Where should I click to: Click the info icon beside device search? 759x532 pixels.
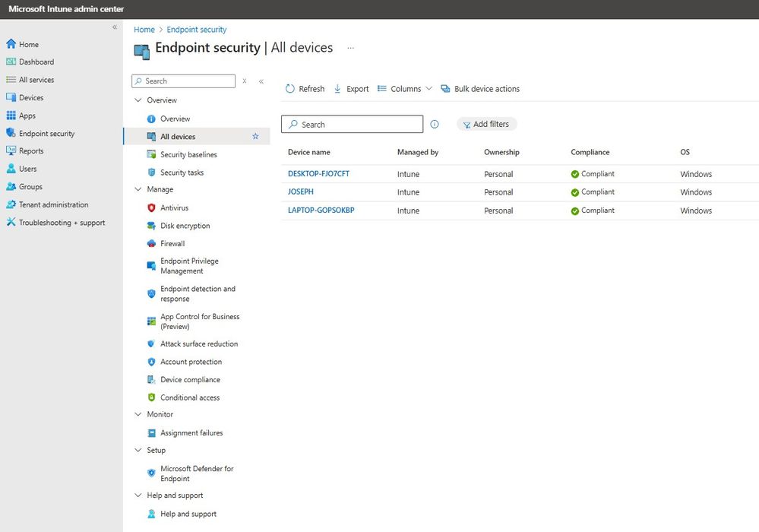[434, 125]
